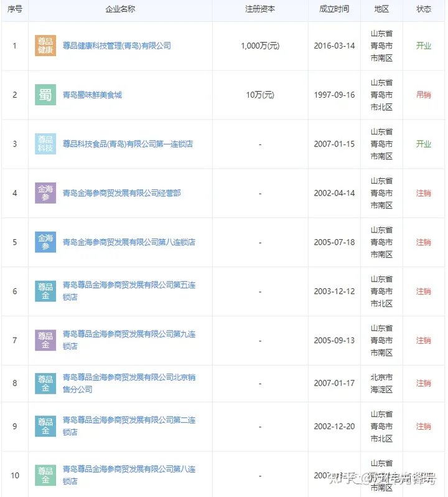Click the 尊品金 logo icon in row 8
448x497 pixels.
[x=45, y=383]
